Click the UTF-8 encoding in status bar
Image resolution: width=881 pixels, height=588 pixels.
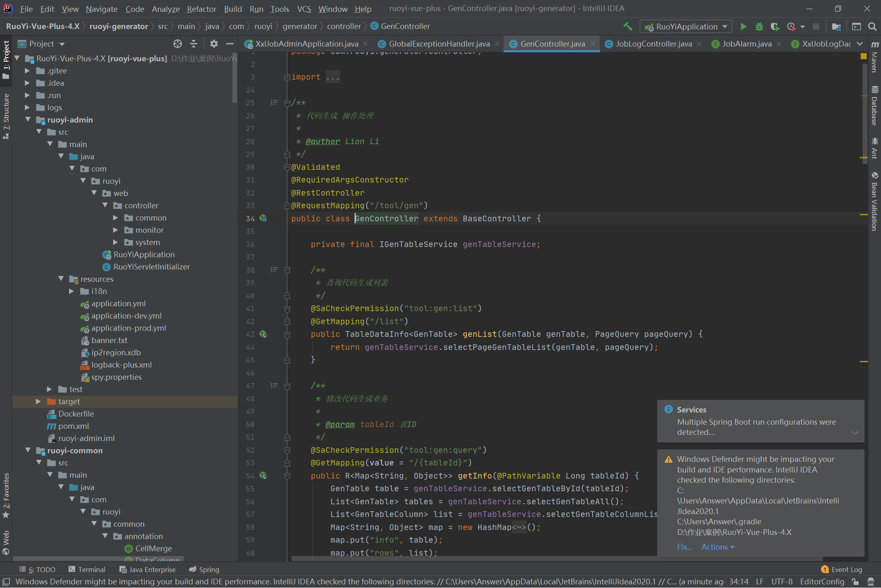coord(782,581)
